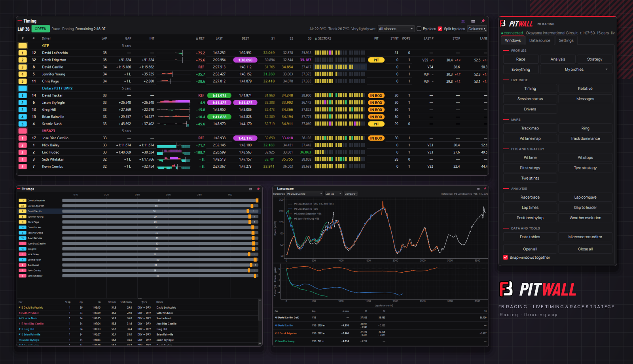
Task: Click the layout icon in Pit stops window
Action: 250,189
